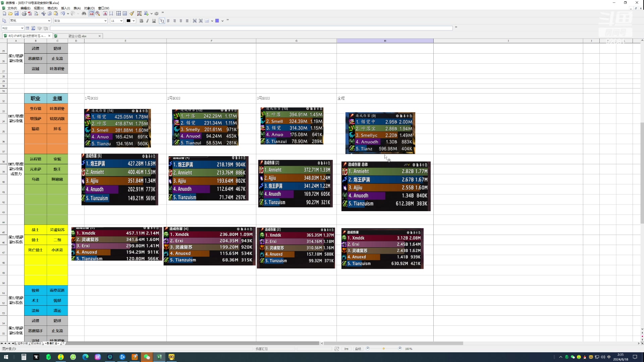Undo the last action
This screenshot has width=644, height=362.
pyautogui.click(x=63, y=13)
